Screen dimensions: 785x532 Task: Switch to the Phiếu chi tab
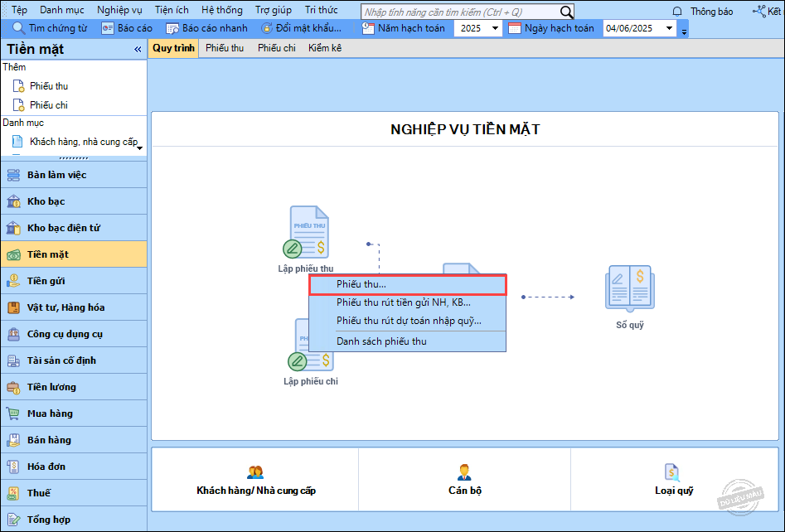277,48
